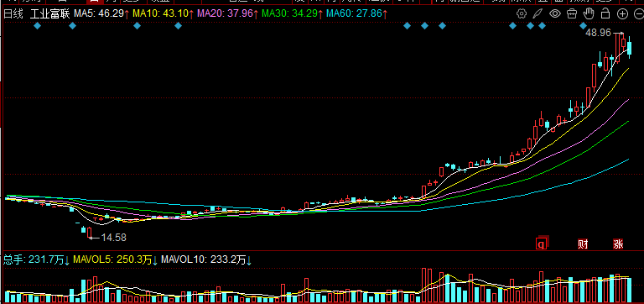Click the leftmost blue diamond info marker

point(38,26)
